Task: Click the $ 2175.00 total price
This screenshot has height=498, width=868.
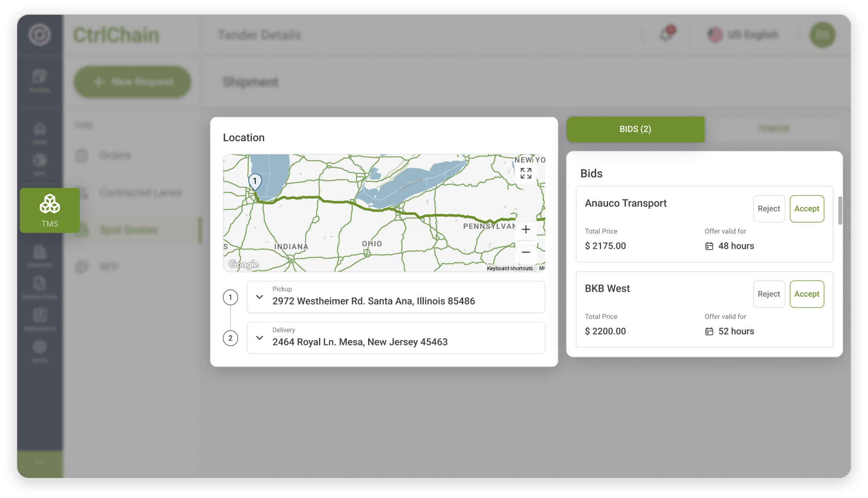Action: coord(605,246)
